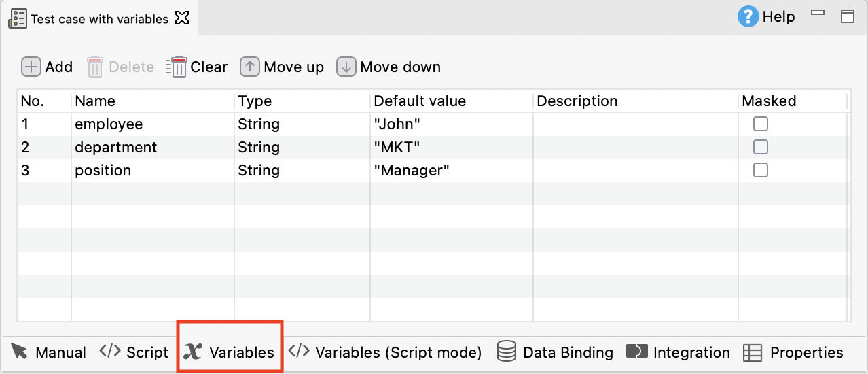
Task: Click the Add variable plus icon
Action: click(31, 67)
